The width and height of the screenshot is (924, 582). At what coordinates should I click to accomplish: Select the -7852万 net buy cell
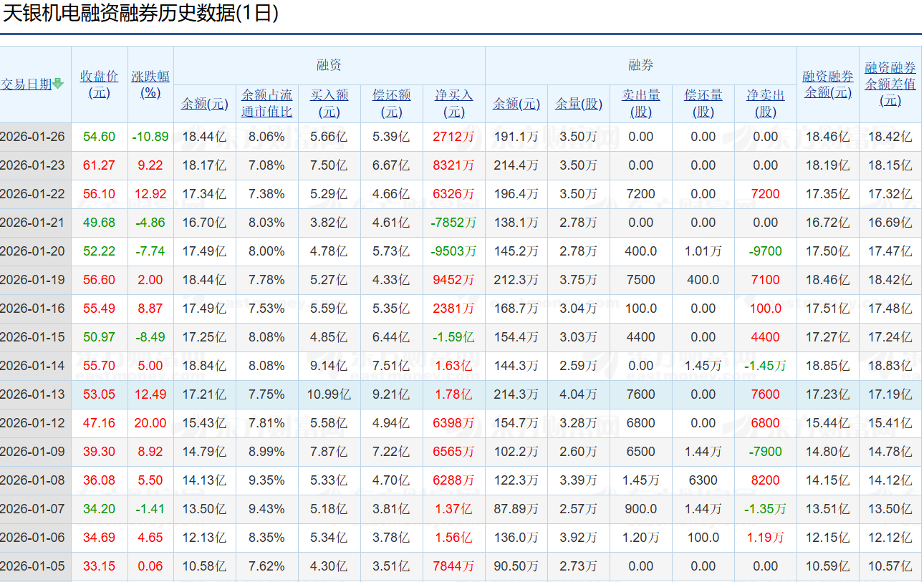453,223
